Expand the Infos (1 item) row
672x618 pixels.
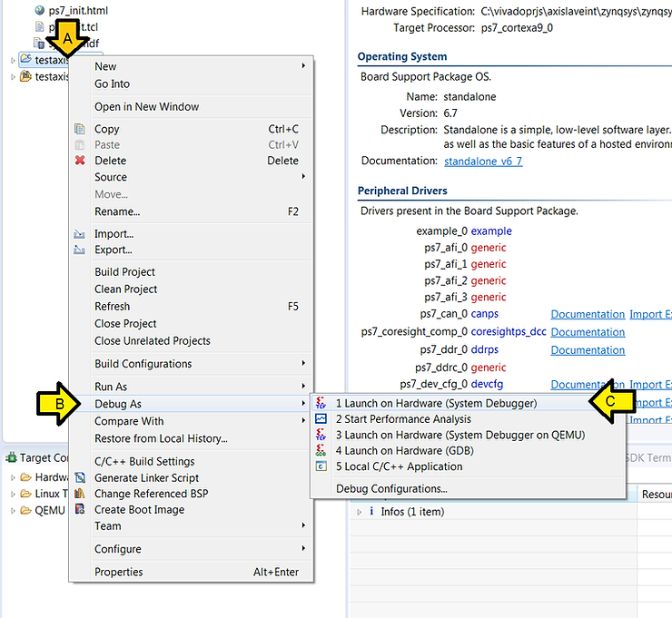pyautogui.click(x=359, y=512)
